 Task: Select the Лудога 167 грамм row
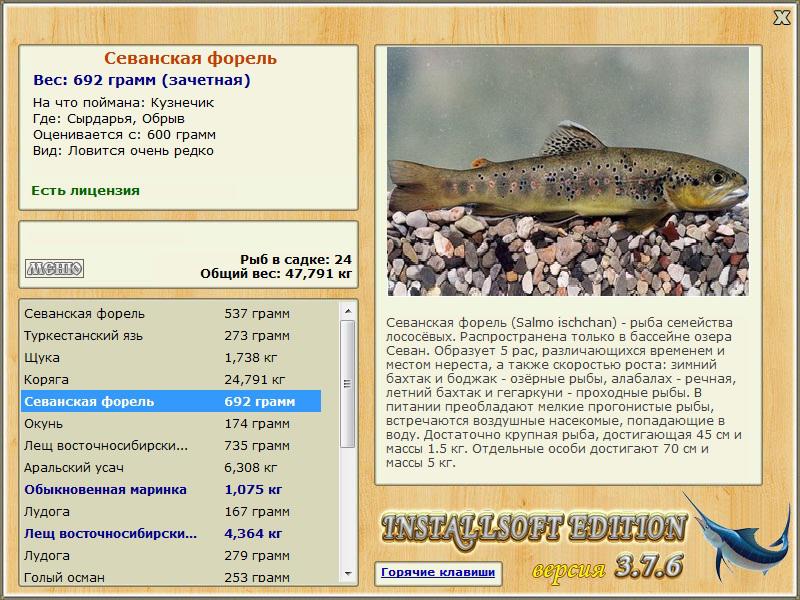click(x=171, y=511)
